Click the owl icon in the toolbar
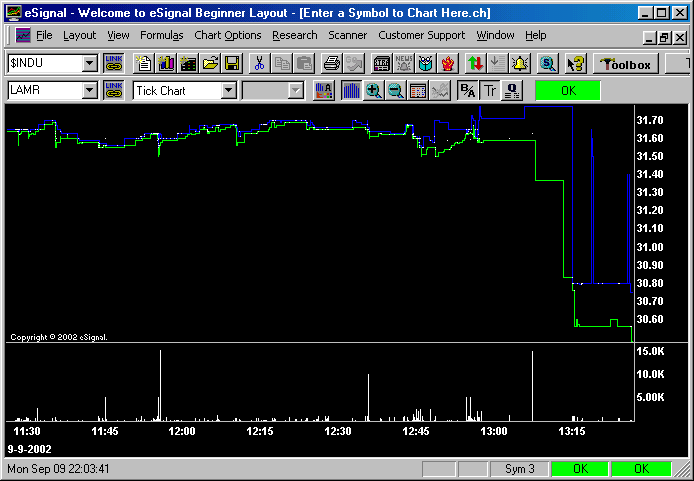 pos(426,63)
